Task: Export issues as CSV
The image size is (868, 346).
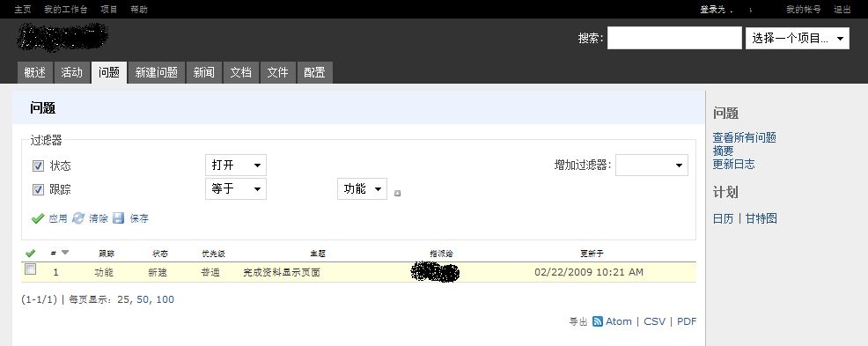Action: coord(654,321)
